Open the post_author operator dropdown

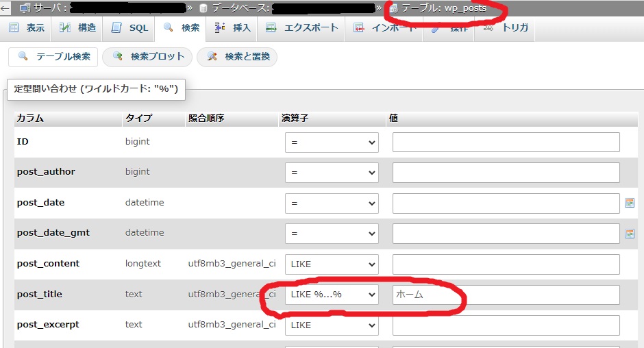pos(332,173)
